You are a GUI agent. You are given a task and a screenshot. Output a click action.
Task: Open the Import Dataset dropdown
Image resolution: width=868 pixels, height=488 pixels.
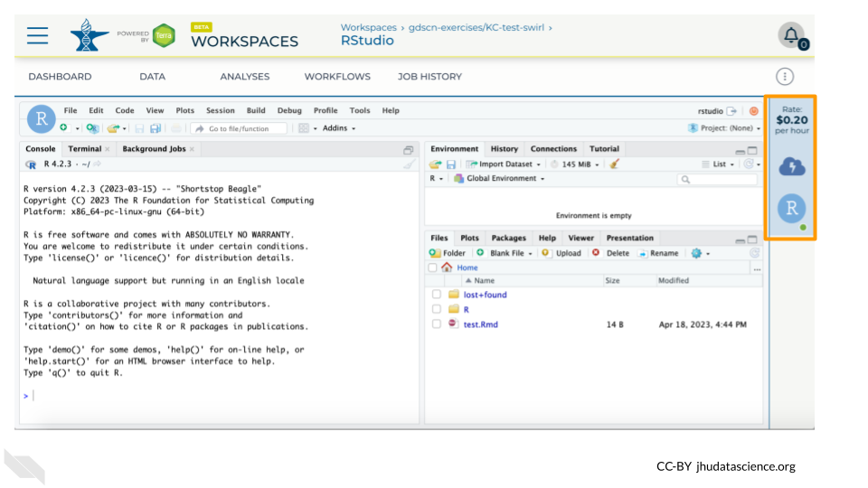(503, 164)
